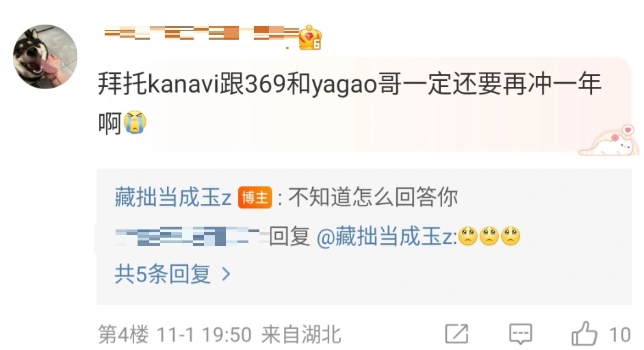Tap the main comment text about kanavi
This screenshot has width=644, height=350.
pyautogui.click(x=350, y=103)
